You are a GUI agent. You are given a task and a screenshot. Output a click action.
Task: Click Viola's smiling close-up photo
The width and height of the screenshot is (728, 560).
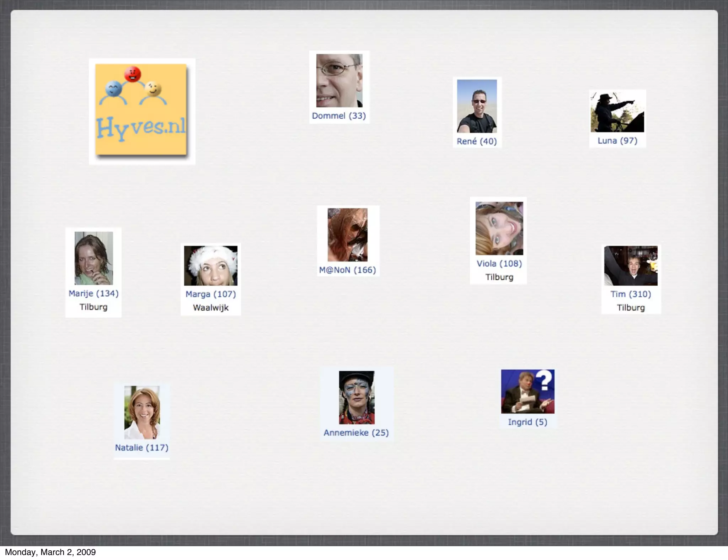pos(499,228)
